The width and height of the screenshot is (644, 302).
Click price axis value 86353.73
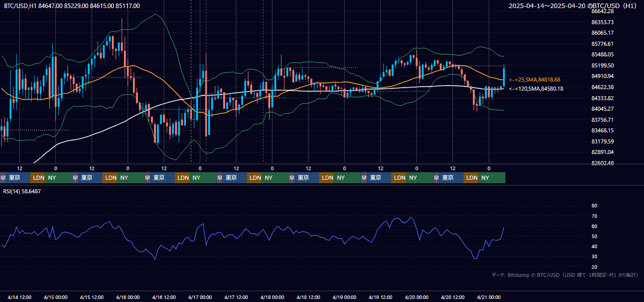603,22
